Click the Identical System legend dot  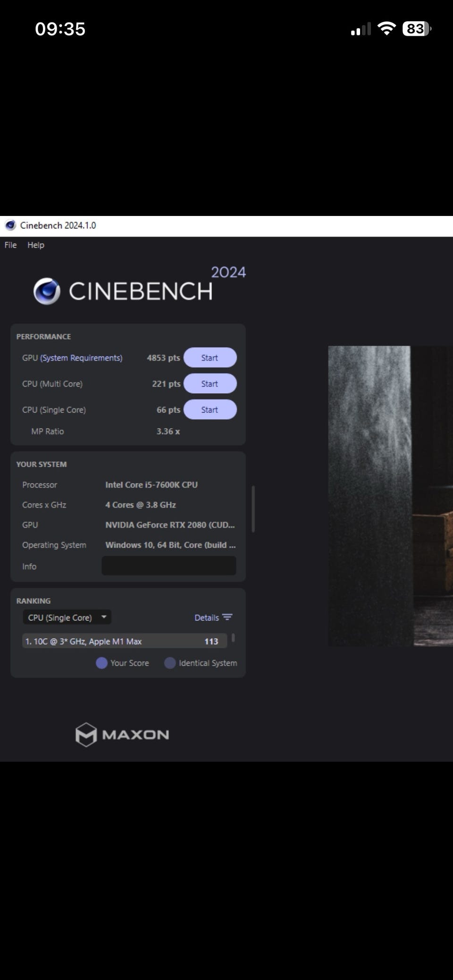pyautogui.click(x=170, y=663)
